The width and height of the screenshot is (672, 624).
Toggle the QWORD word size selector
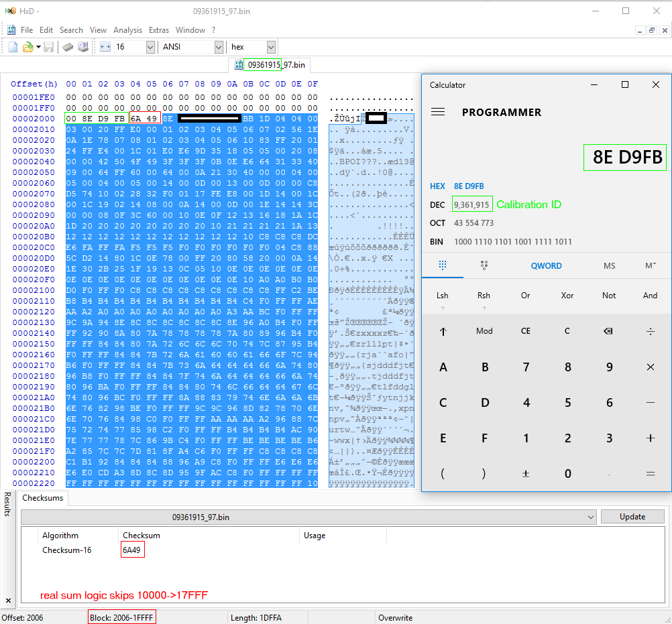[x=546, y=265]
